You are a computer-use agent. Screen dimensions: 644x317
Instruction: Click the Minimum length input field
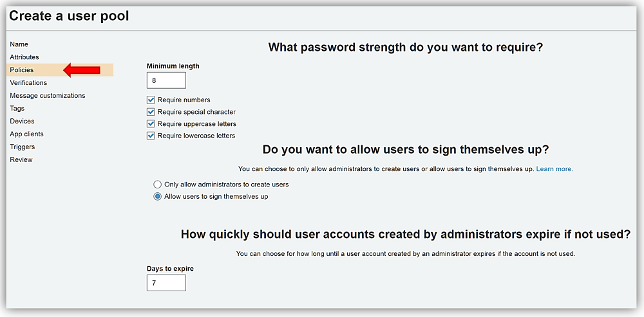166,80
